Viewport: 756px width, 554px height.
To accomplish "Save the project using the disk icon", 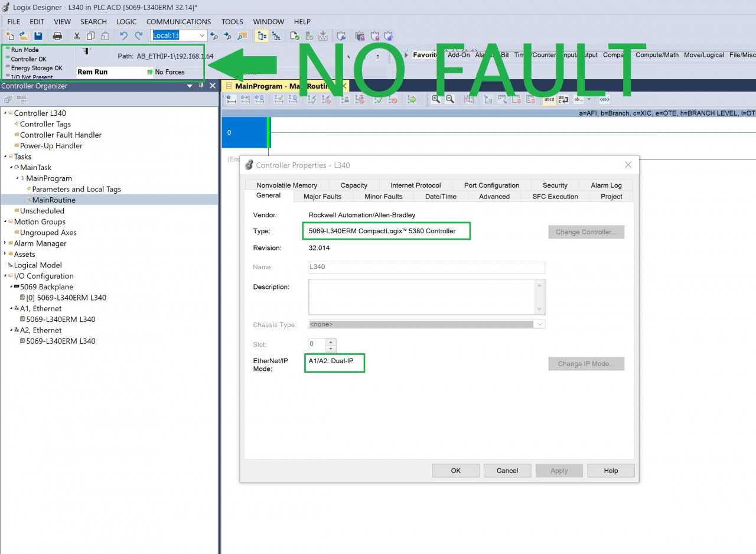I will [x=38, y=35].
